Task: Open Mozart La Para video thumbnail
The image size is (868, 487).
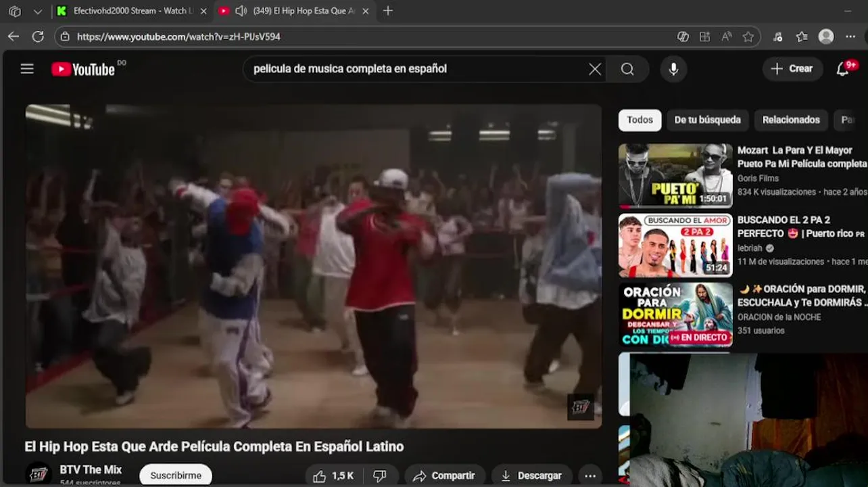Action: (x=675, y=175)
